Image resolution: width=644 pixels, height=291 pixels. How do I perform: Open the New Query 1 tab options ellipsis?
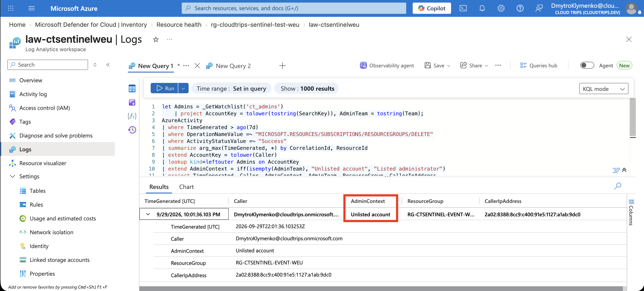[186, 66]
